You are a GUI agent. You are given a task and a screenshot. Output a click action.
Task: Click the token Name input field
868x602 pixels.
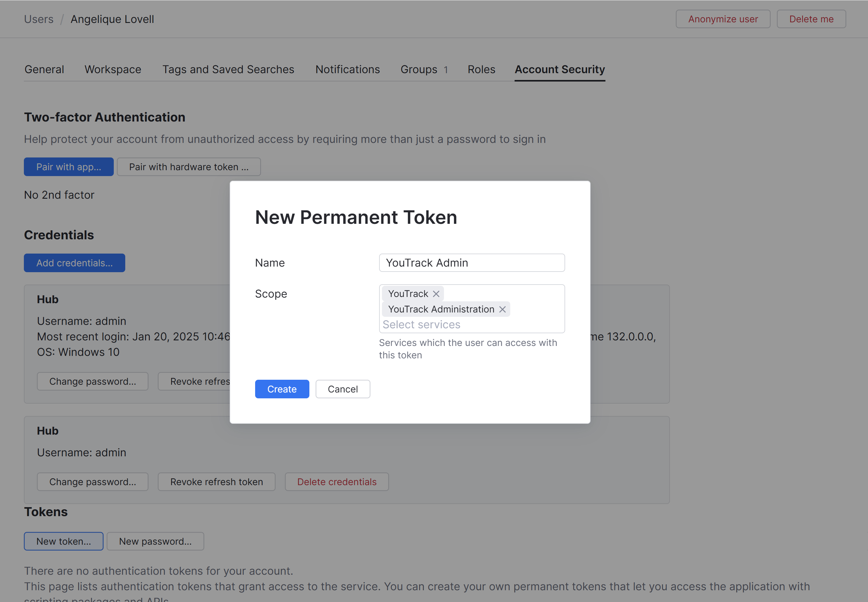coord(472,263)
